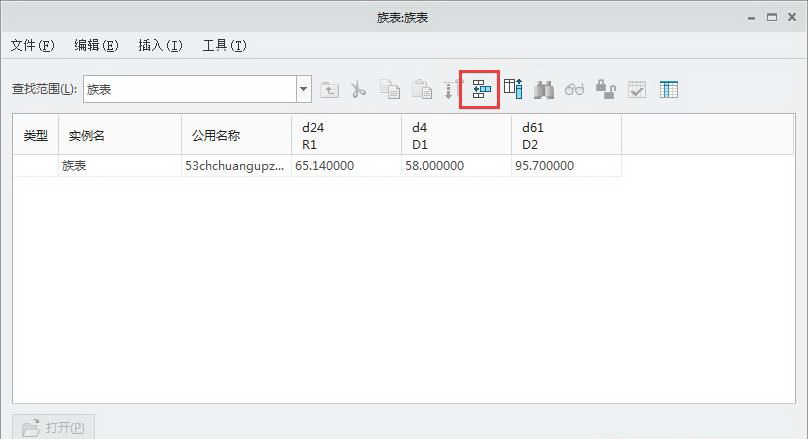Insert a new instance row icon
The image size is (808, 439).
pos(481,89)
